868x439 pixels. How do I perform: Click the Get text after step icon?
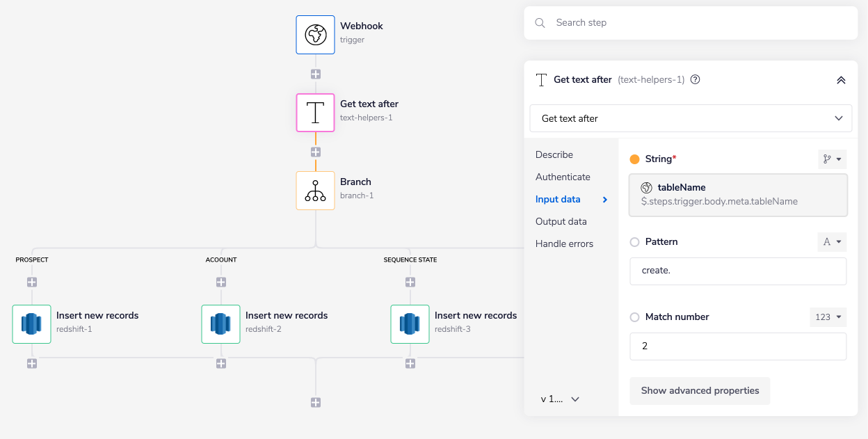[315, 113]
